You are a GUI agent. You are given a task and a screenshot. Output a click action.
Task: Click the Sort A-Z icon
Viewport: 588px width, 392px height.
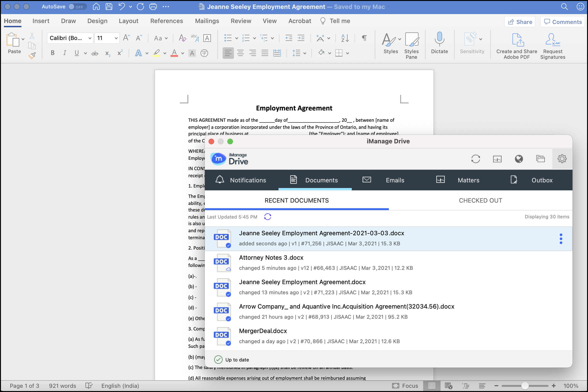click(345, 38)
